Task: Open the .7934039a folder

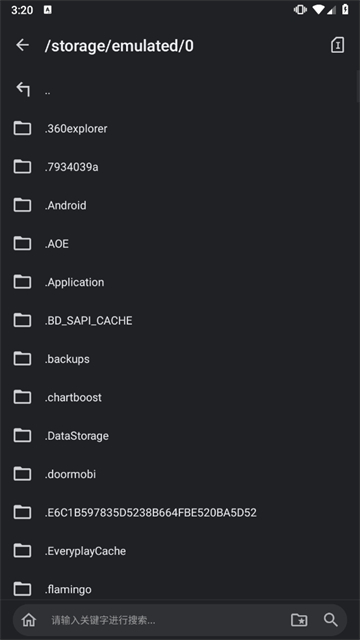Action: 180,167
